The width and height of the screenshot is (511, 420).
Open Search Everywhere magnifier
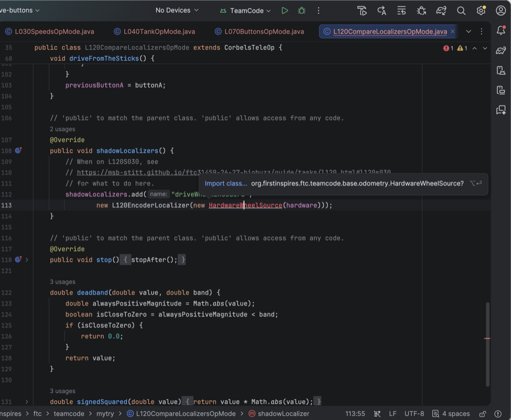[461, 11]
